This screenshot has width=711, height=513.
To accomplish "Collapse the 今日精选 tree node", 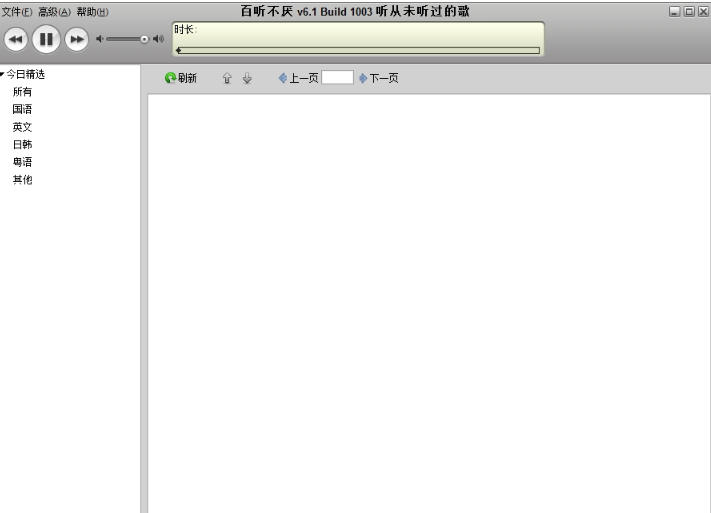I will click(3, 74).
